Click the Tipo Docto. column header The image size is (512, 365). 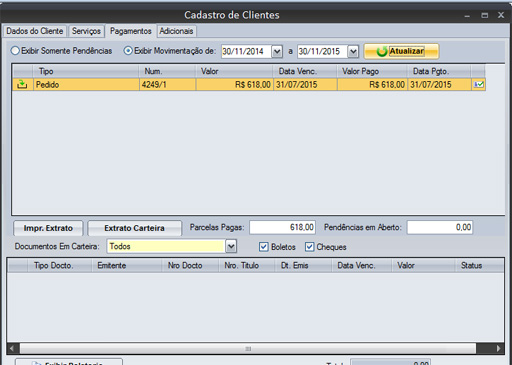coord(59,266)
